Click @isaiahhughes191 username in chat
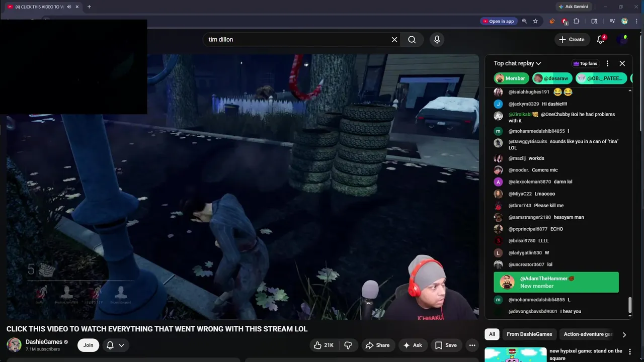 click(x=529, y=92)
